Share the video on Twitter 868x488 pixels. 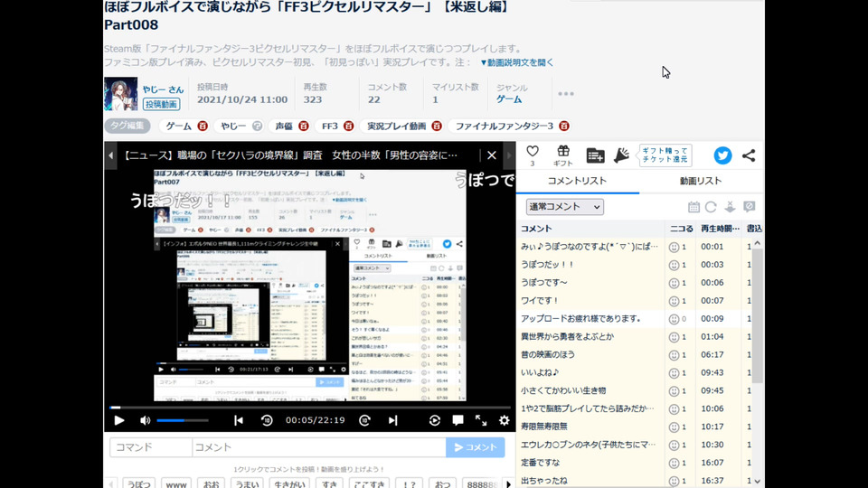click(722, 155)
